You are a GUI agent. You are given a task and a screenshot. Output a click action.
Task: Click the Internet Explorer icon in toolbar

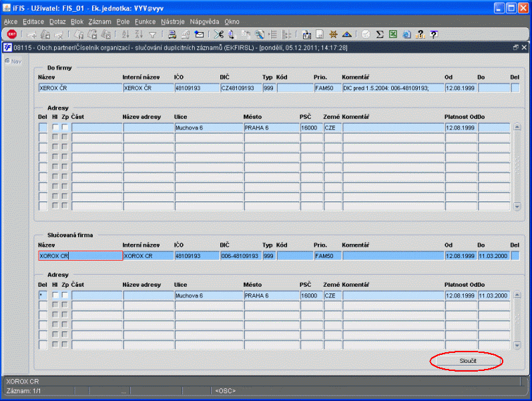(407, 34)
